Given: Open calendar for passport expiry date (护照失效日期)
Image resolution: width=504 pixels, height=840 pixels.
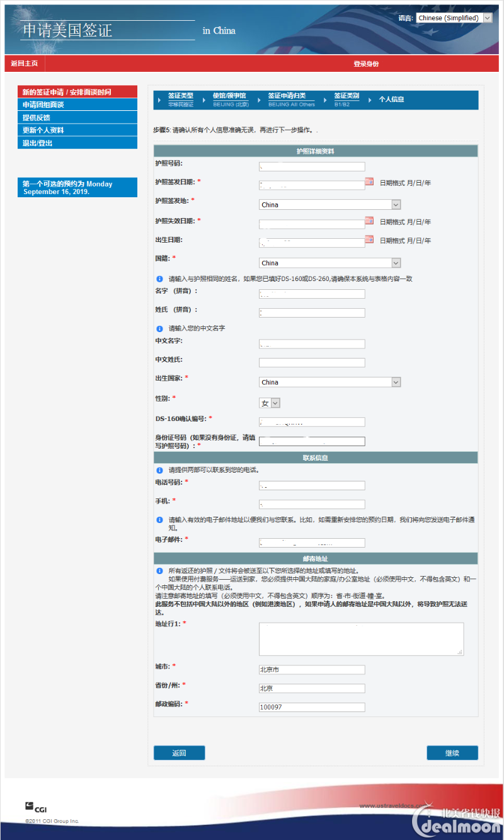Looking at the screenshot, I should click(x=370, y=221).
